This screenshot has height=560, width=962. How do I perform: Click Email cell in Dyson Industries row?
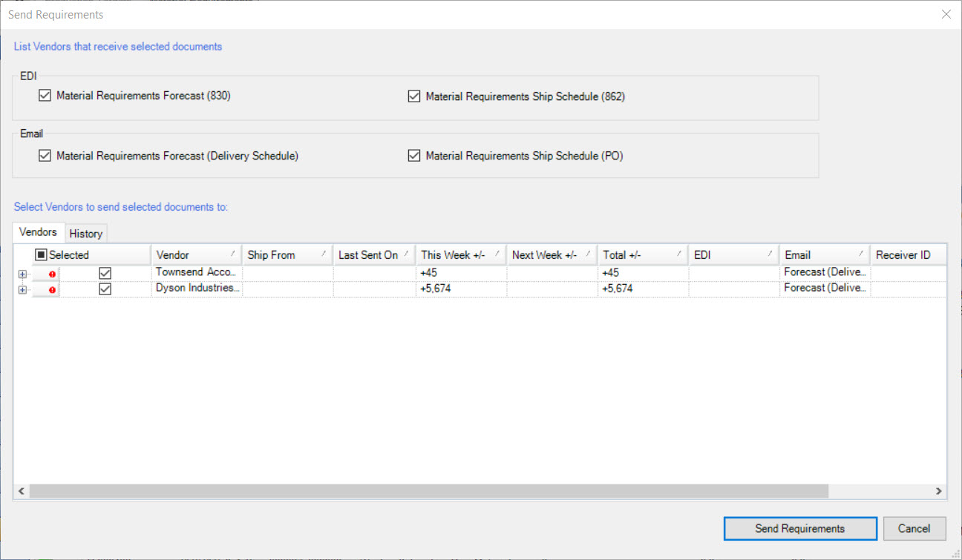825,289
